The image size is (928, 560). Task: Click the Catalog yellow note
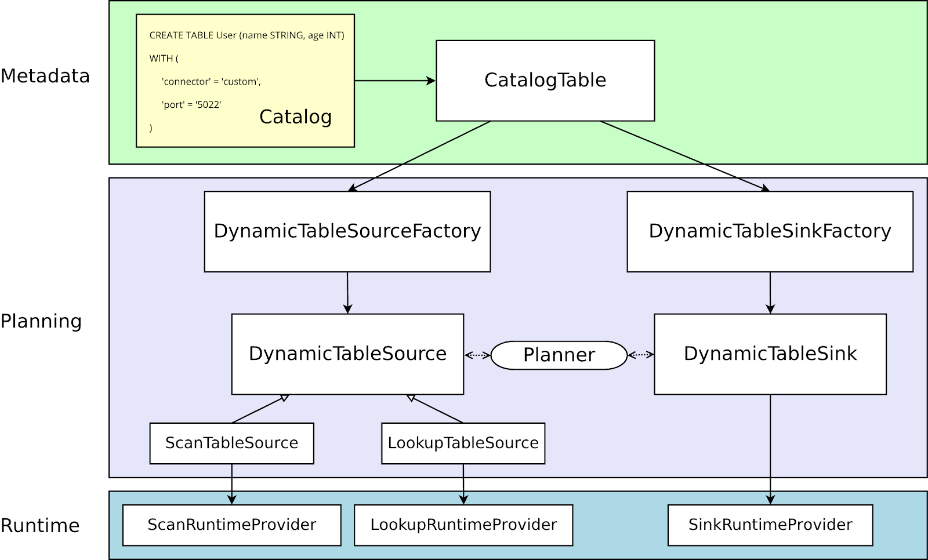click(296, 117)
